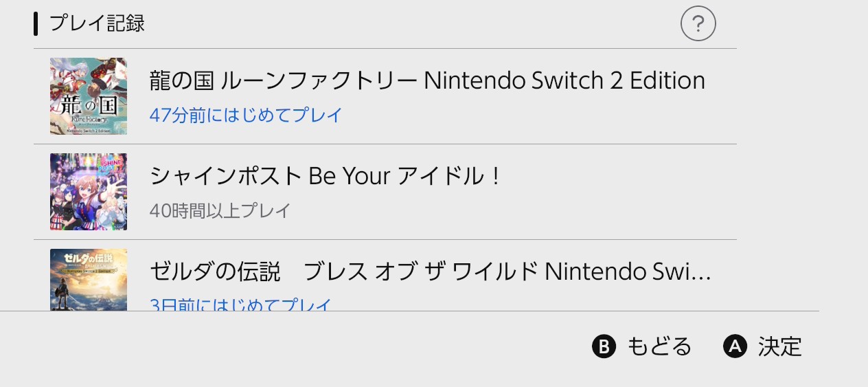Select the Shine Post idol game cover art

point(89,192)
